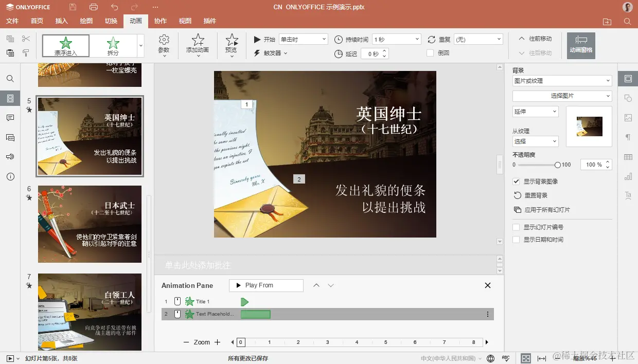Select slide 6 thumbnail showing 日本武士
638x364 pixels.
click(90, 224)
